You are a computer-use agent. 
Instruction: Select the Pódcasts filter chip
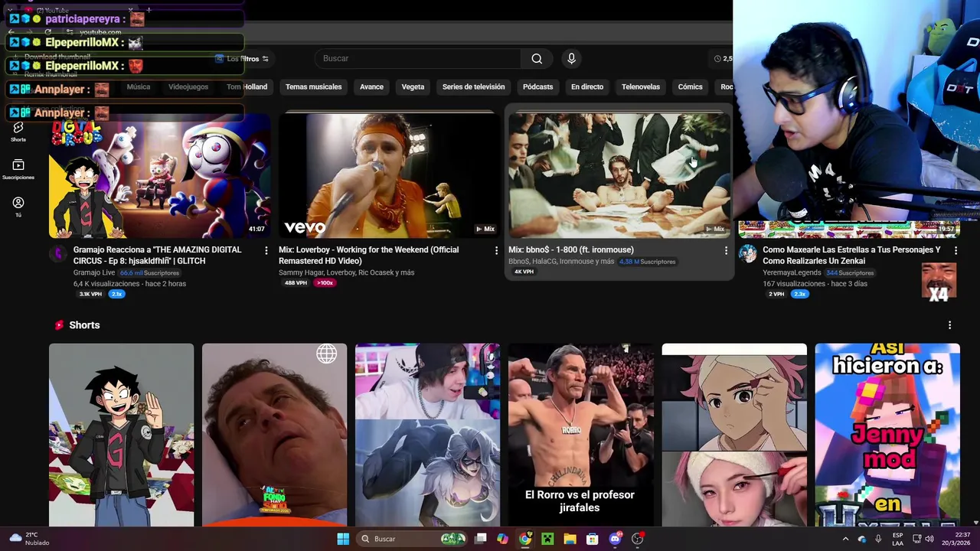(x=537, y=86)
